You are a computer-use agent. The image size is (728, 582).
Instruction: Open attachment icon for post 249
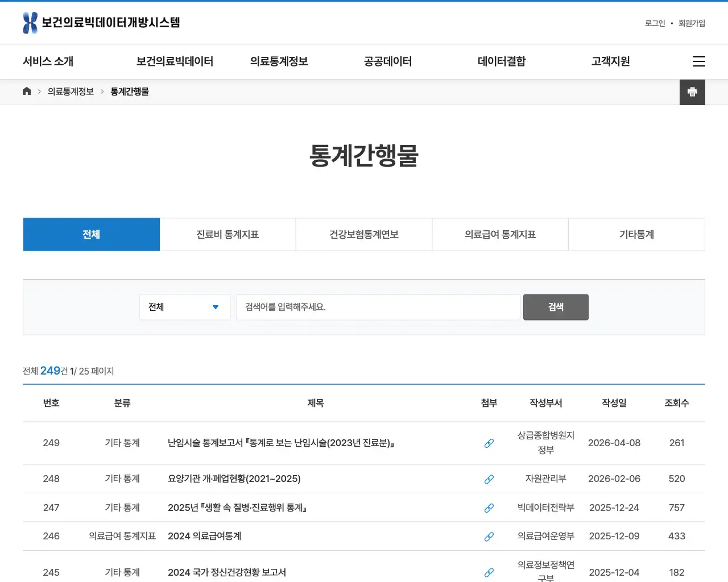(489, 443)
